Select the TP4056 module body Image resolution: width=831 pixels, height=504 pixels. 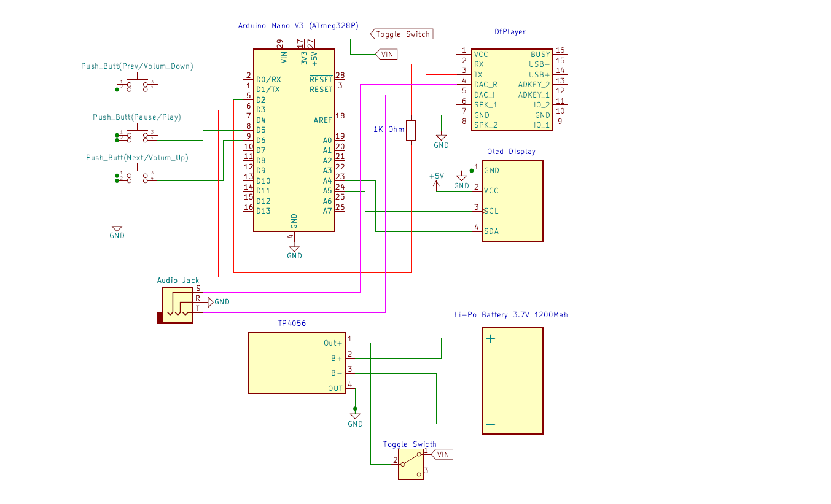pyautogui.click(x=297, y=363)
